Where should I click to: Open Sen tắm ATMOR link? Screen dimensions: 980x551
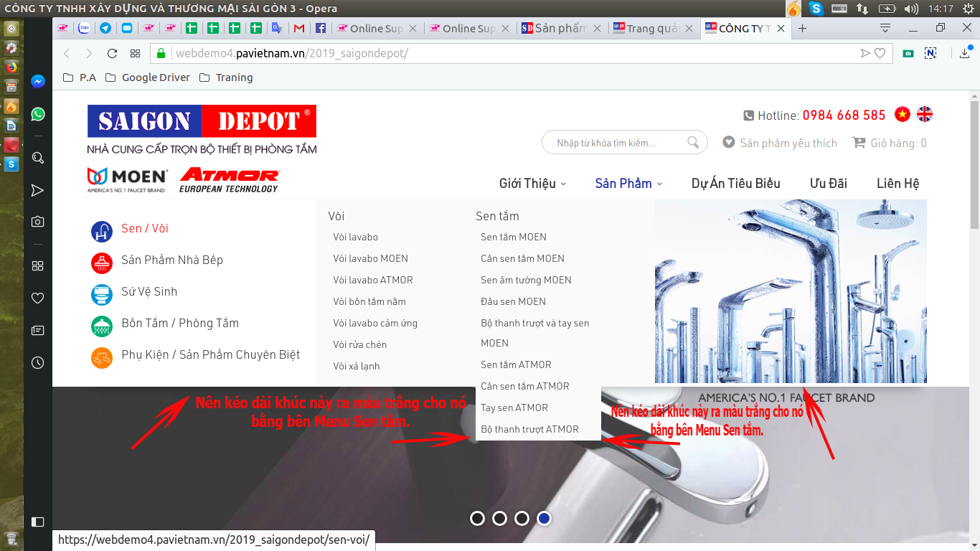pos(516,364)
